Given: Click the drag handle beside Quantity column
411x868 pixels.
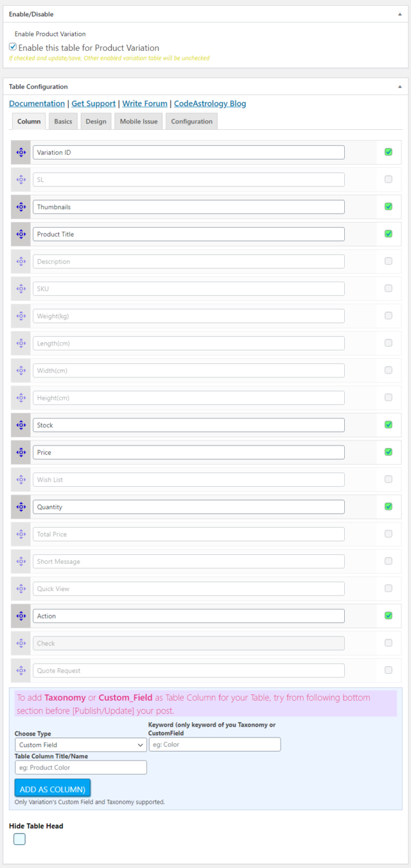Looking at the screenshot, I should tap(21, 507).
